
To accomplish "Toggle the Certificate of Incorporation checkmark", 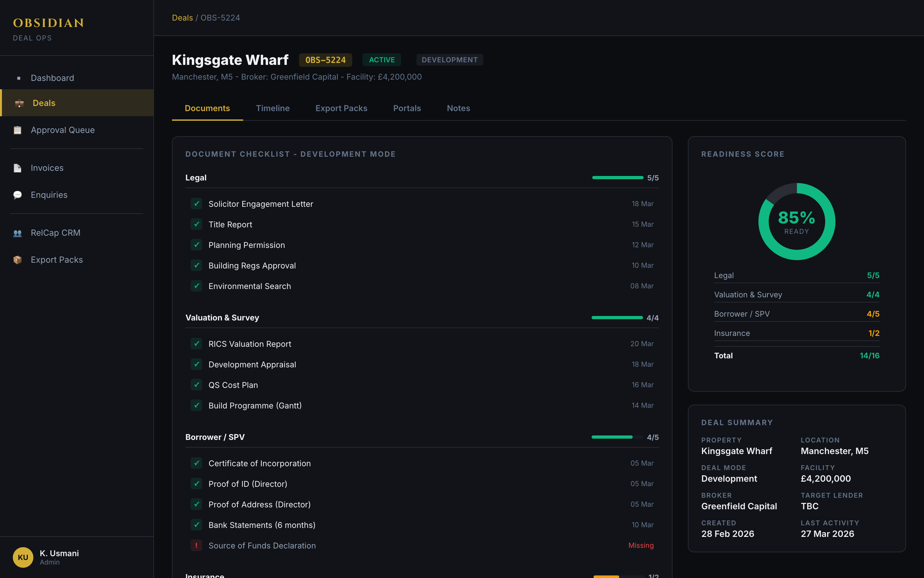I will [196, 463].
